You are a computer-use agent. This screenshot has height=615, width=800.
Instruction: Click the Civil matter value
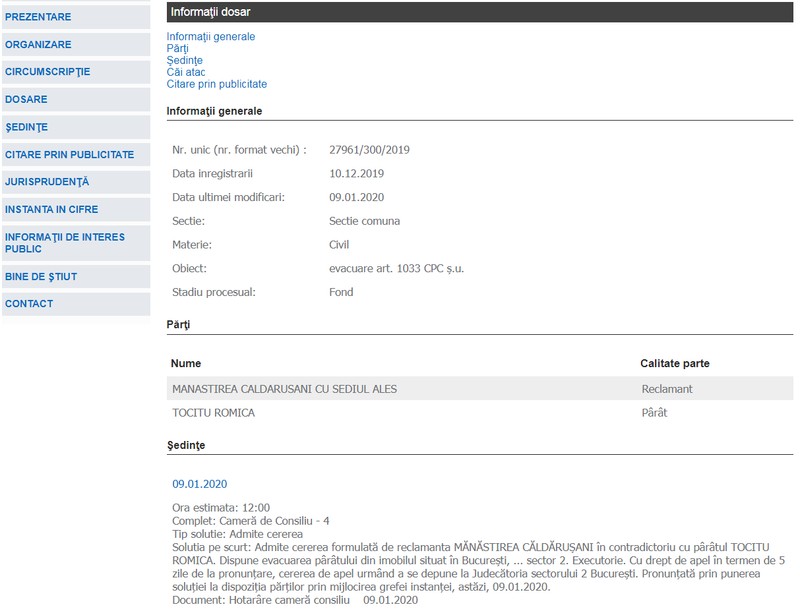[339, 244]
